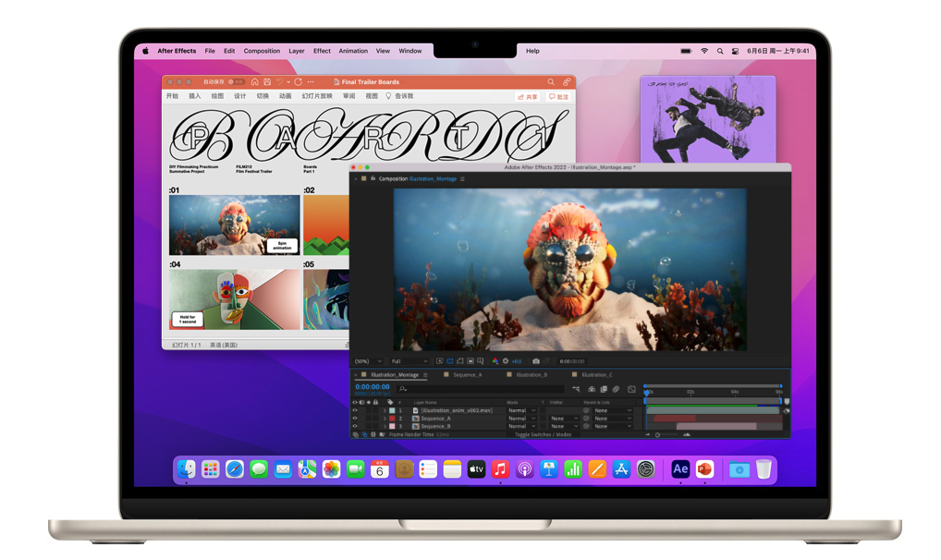Viewport: 941px width, 560px height.
Task: Select the :01 storyboard thumbnail in PowerPoint
Action: click(234, 225)
